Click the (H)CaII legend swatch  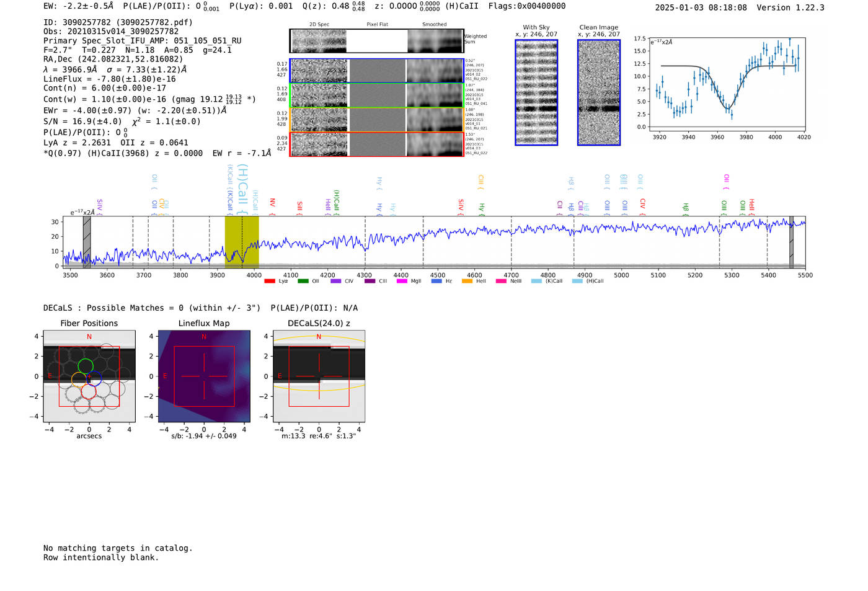point(577,281)
